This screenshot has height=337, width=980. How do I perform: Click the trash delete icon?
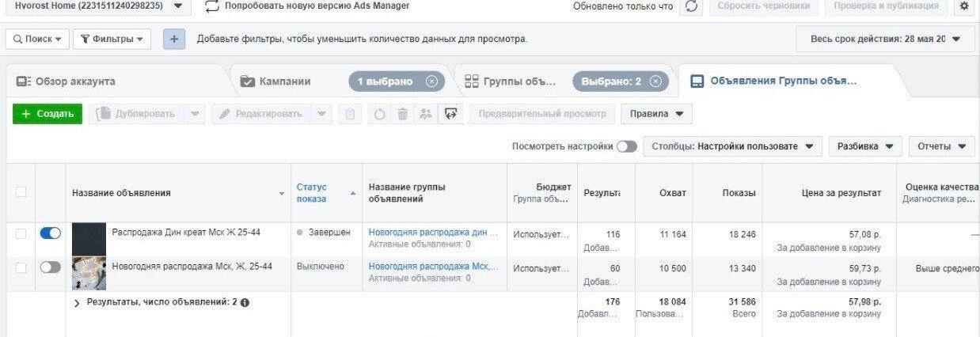pyautogui.click(x=403, y=114)
